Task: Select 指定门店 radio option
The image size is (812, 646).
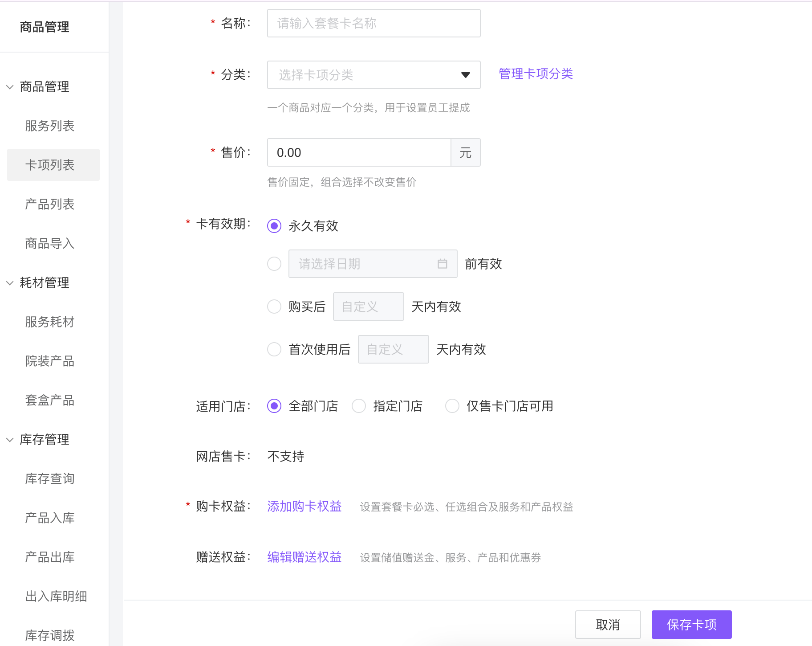Action: (359, 406)
